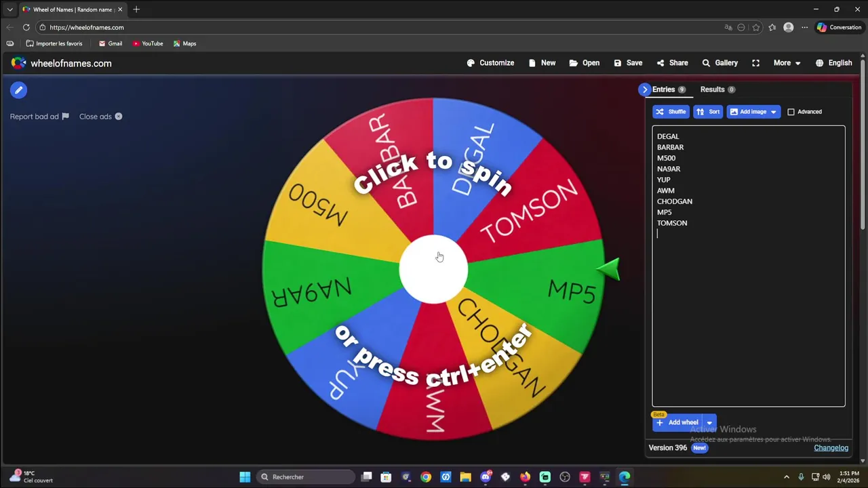The image size is (868, 488).
Task: Open a new browser tab
Action: coord(136,9)
